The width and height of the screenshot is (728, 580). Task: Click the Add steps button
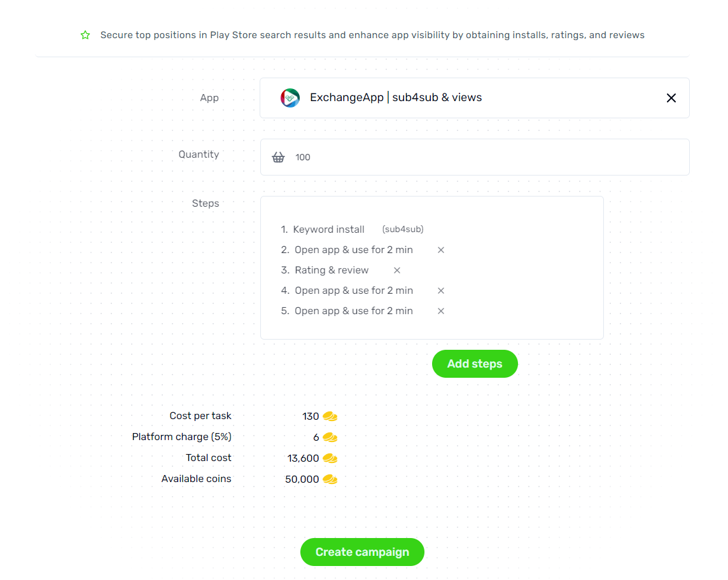tap(475, 364)
